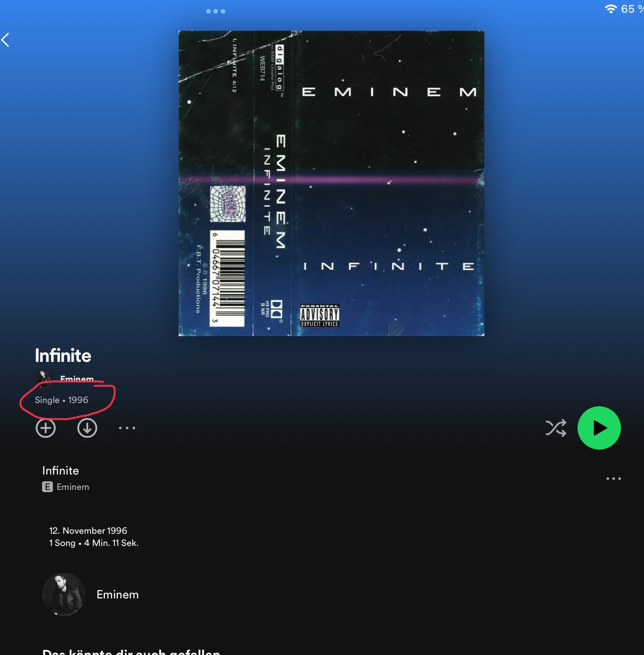Select the Single • 1996 label
This screenshot has width=644, height=655.
click(x=62, y=400)
